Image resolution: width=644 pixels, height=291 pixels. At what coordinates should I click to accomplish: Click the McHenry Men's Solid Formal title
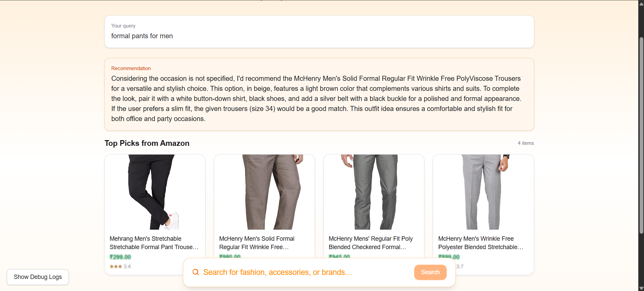click(257, 243)
